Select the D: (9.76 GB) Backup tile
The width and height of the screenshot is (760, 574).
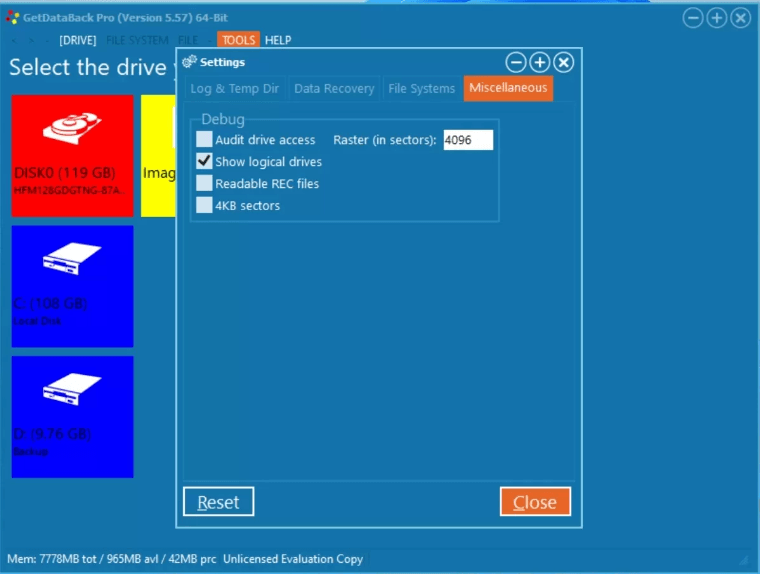pos(72,416)
